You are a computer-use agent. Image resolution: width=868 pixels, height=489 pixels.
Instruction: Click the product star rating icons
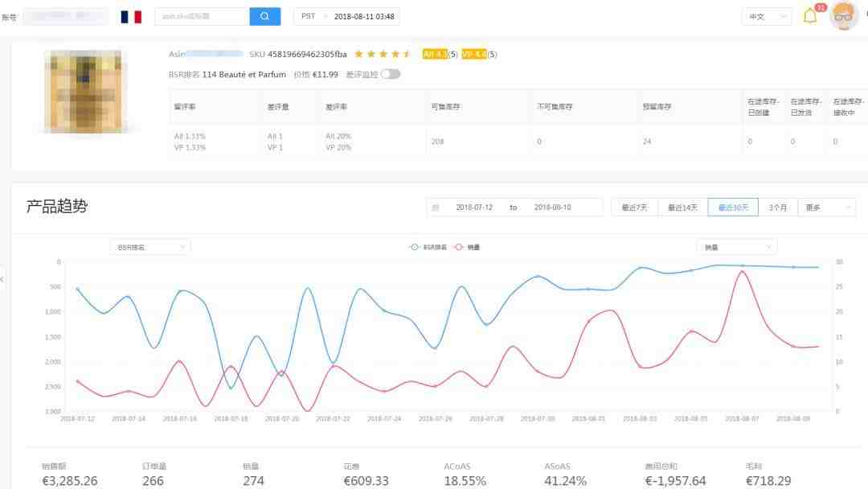tap(383, 55)
